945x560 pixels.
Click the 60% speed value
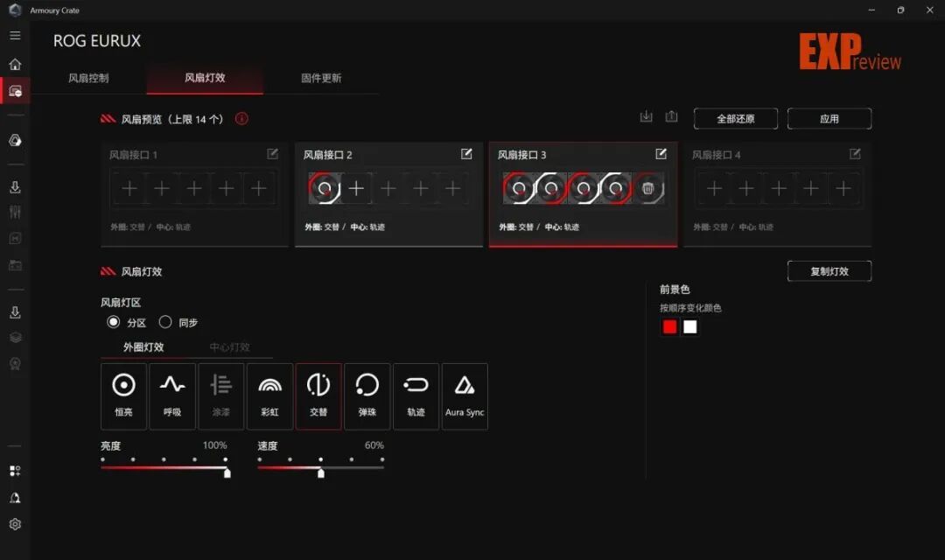tap(374, 445)
